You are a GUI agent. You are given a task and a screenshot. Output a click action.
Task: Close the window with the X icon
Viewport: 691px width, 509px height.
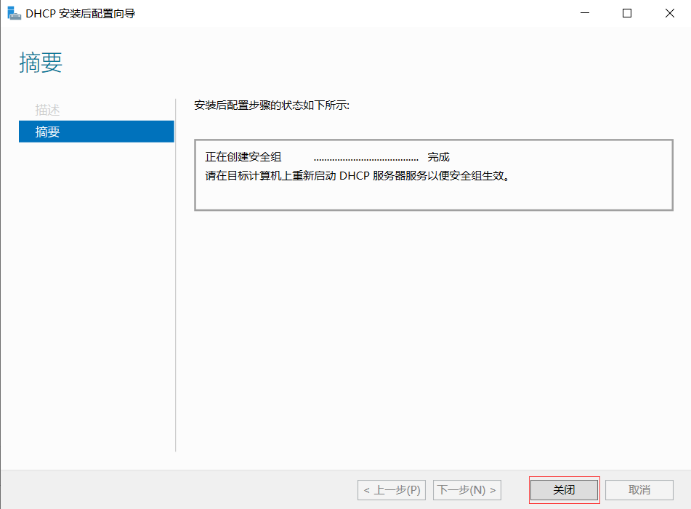click(669, 13)
